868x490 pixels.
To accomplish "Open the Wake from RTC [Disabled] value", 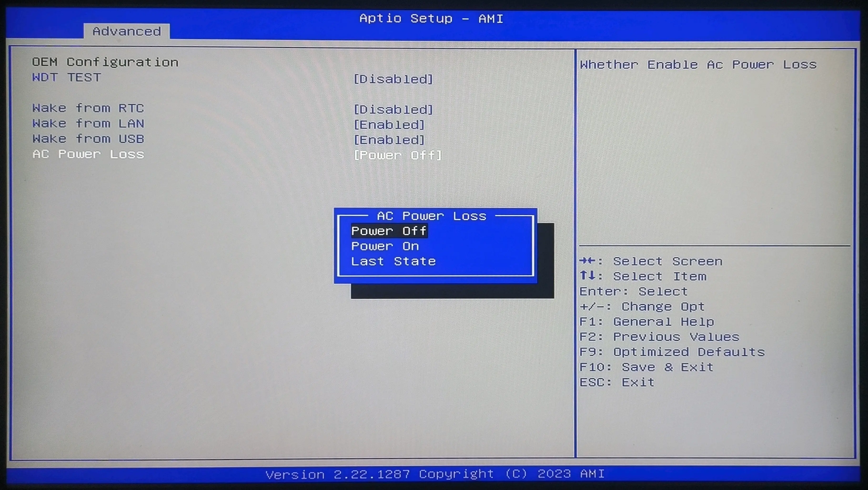I will point(393,110).
